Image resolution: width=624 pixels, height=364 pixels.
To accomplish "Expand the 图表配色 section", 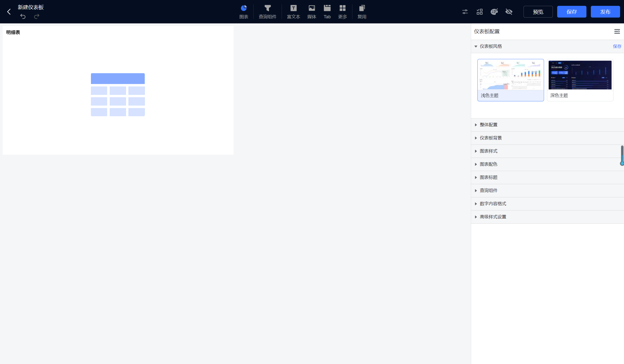I will coord(488,164).
